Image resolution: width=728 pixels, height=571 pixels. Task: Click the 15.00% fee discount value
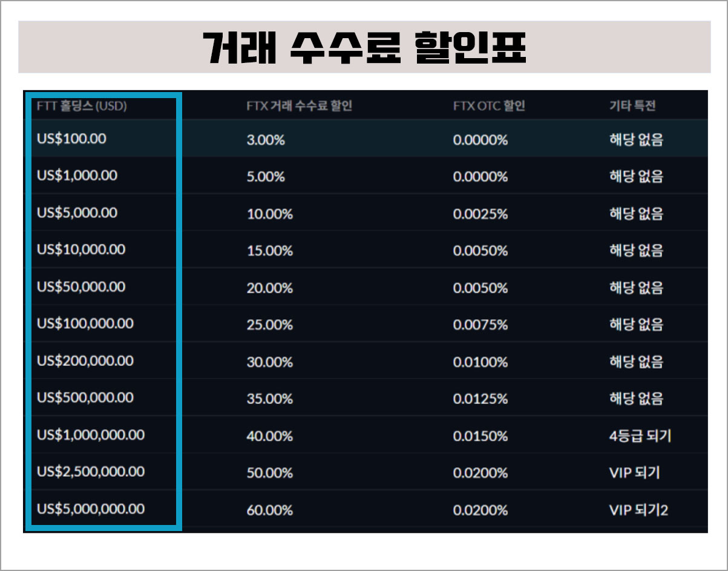pyautogui.click(x=270, y=251)
